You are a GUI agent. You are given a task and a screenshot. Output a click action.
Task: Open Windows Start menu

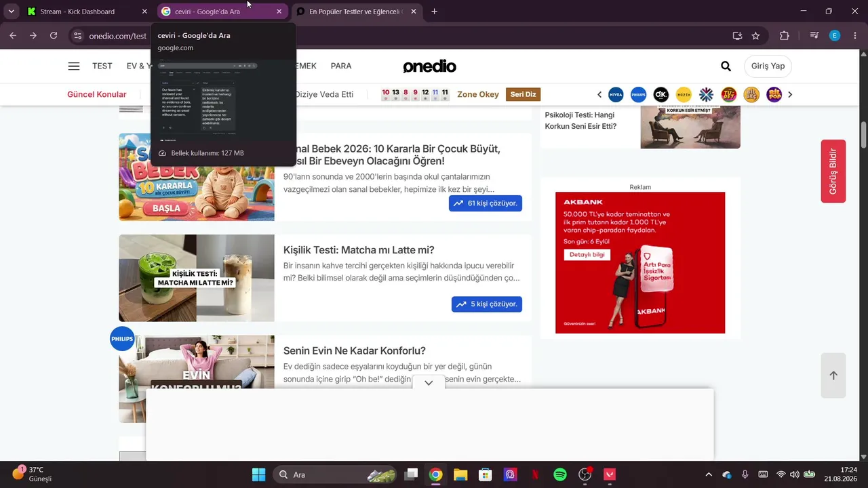[x=258, y=474]
